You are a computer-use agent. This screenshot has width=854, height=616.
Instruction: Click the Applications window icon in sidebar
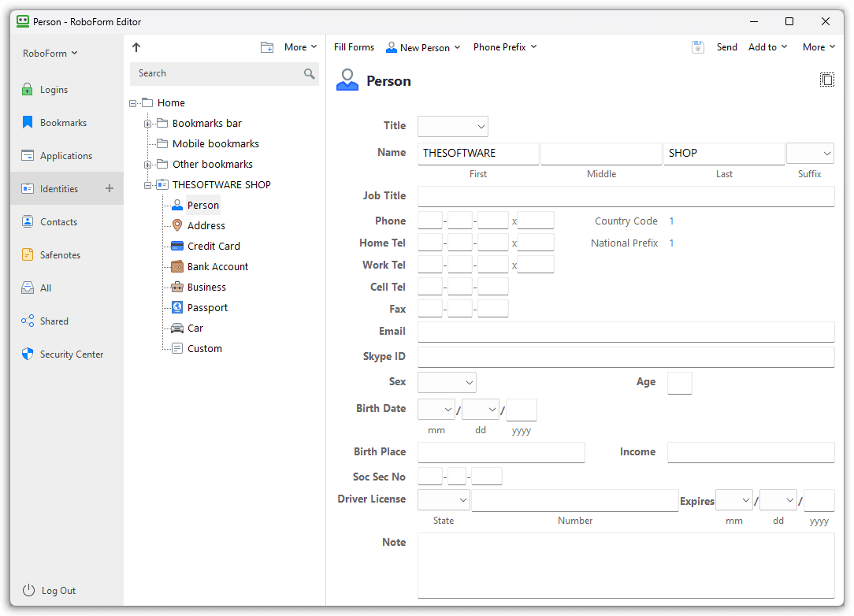(28, 156)
